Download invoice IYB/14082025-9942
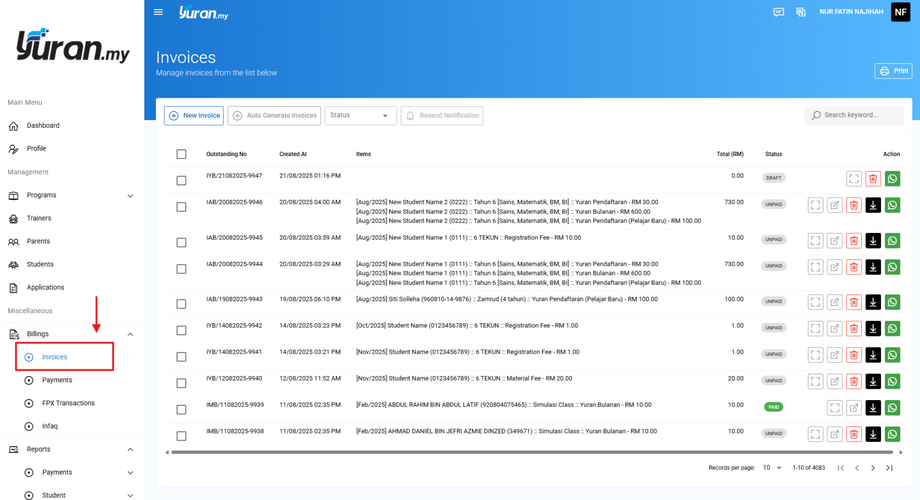Screen dimensions: 920x500 [x=873, y=329]
